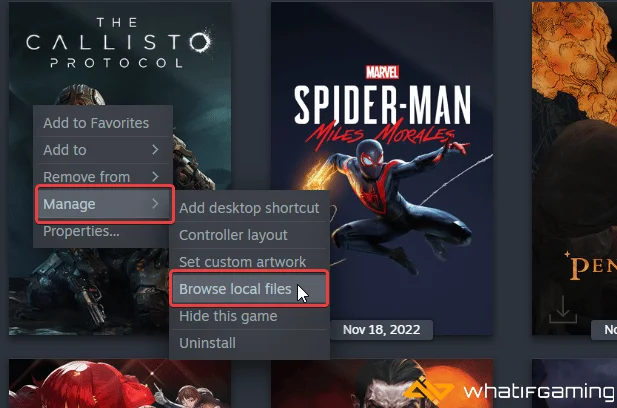
Task: Choose Add desktop shortcut
Action: [x=249, y=208]
